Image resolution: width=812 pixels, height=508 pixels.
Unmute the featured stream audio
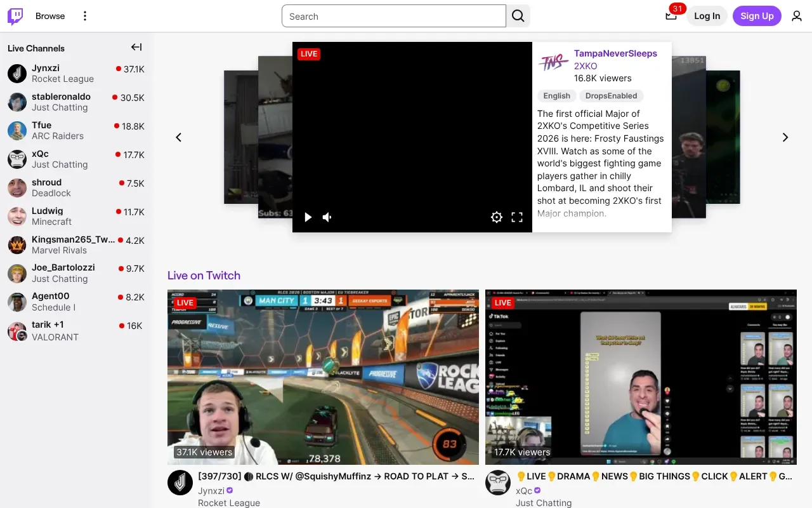(327, 217)
